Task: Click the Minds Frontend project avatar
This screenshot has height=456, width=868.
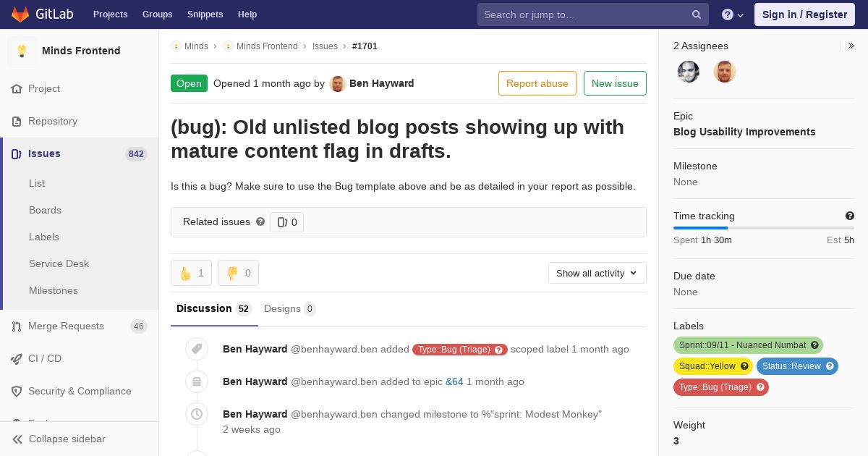Action: (22, 51)
